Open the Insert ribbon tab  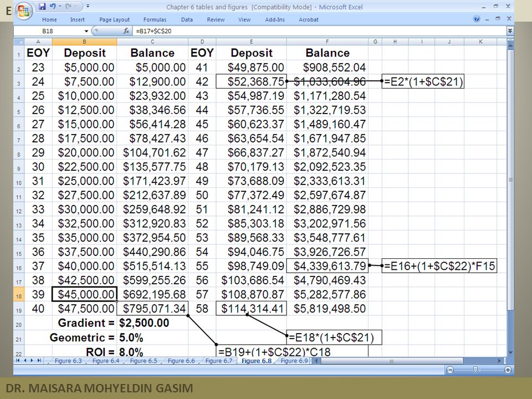click(x=78, y=20)
